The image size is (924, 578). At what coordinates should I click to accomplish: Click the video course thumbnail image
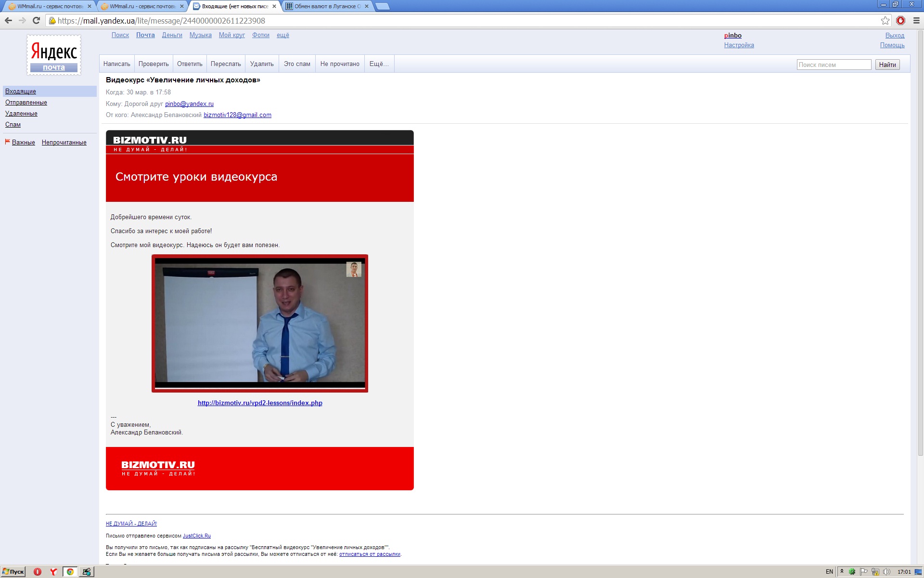click(x=260, y=323)
